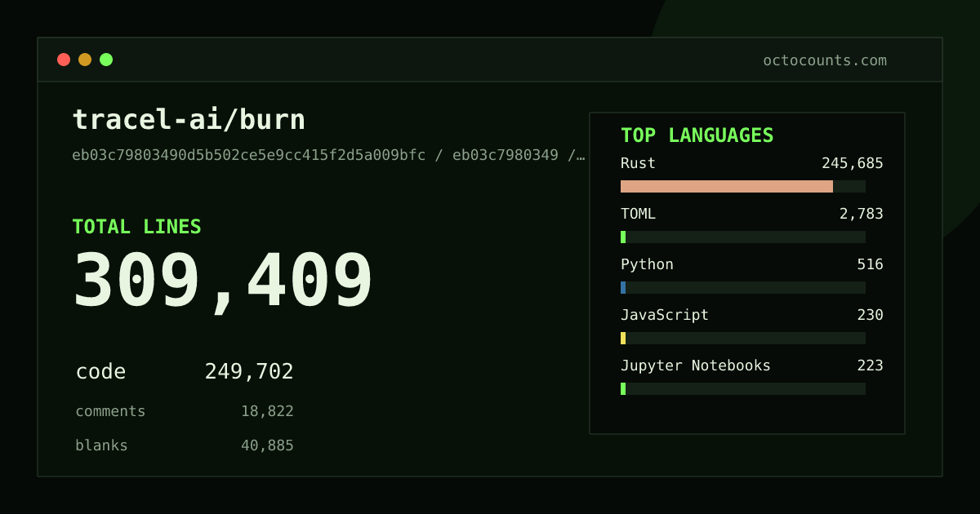The image size is (980, 514).
Task: Click the commit hash eb03c79803490d5b502ce5e9cc415f2d5a009bfc
Action: [249, 155]
